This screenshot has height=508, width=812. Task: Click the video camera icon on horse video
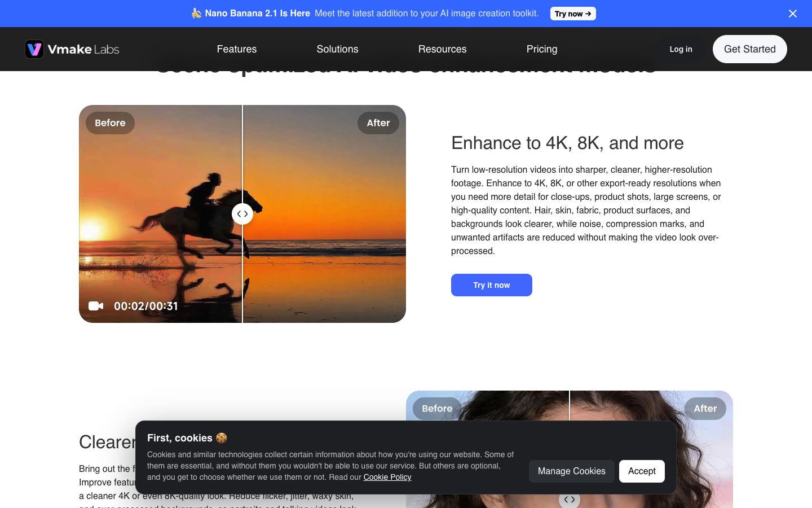pyautogui.click(x=96, y=306)
